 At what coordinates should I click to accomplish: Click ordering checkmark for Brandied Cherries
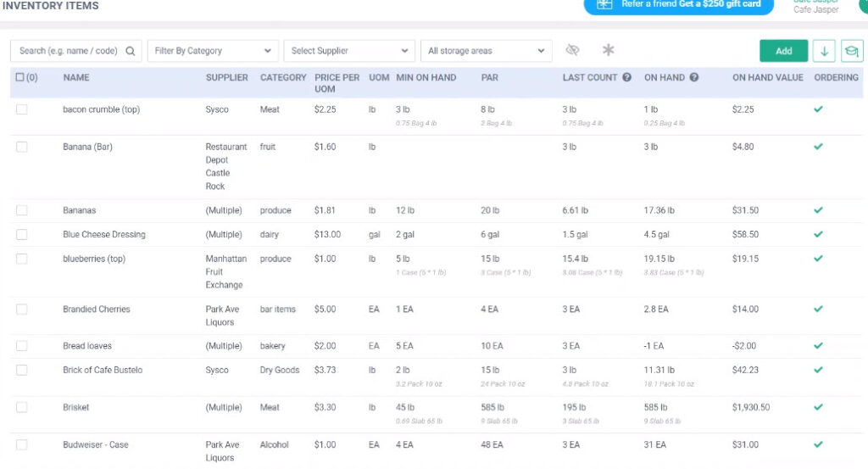818,309
